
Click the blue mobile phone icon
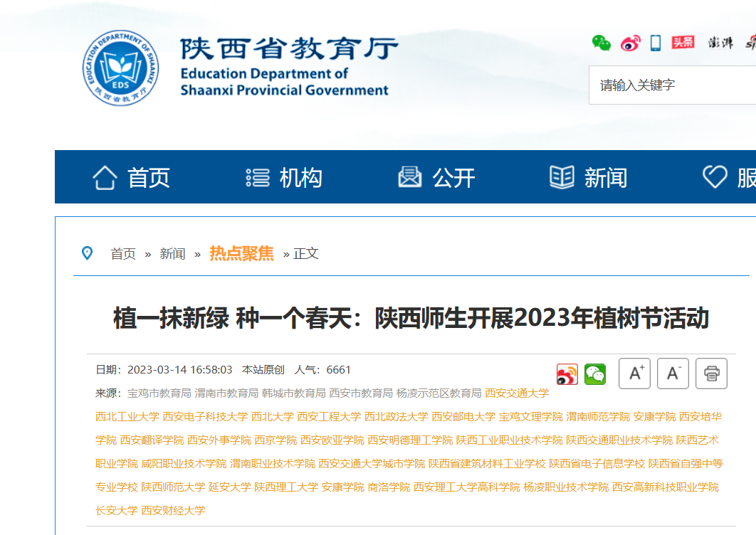click(656, 43)
